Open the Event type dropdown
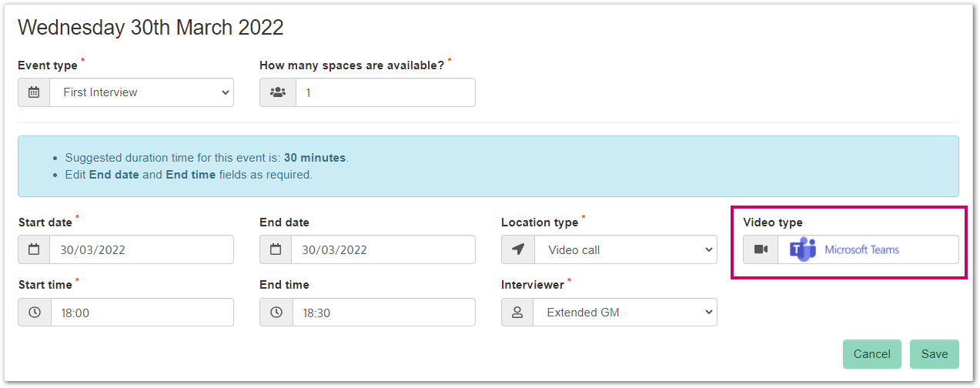This screenshot has height=388, width=980. tap(142, 92)
